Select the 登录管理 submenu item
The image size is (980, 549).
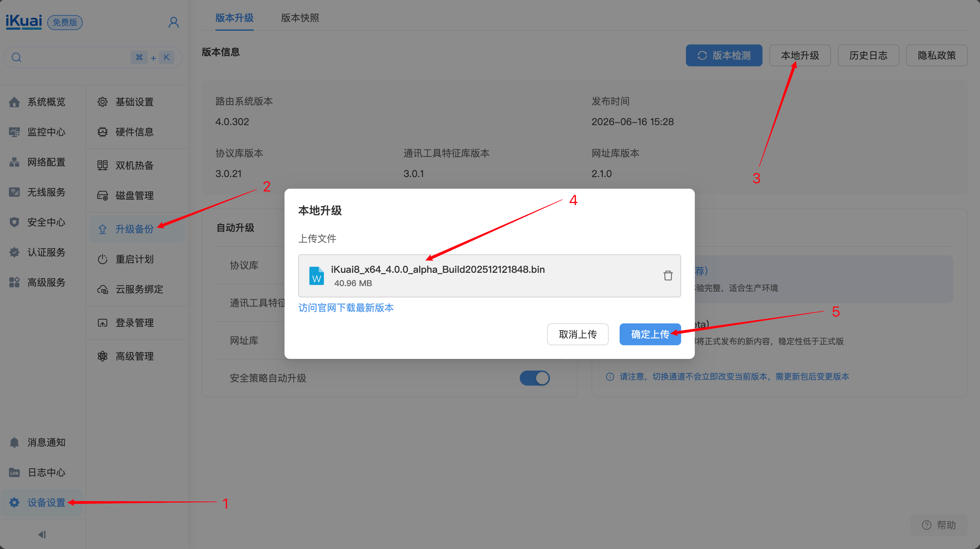click(137, 323)
